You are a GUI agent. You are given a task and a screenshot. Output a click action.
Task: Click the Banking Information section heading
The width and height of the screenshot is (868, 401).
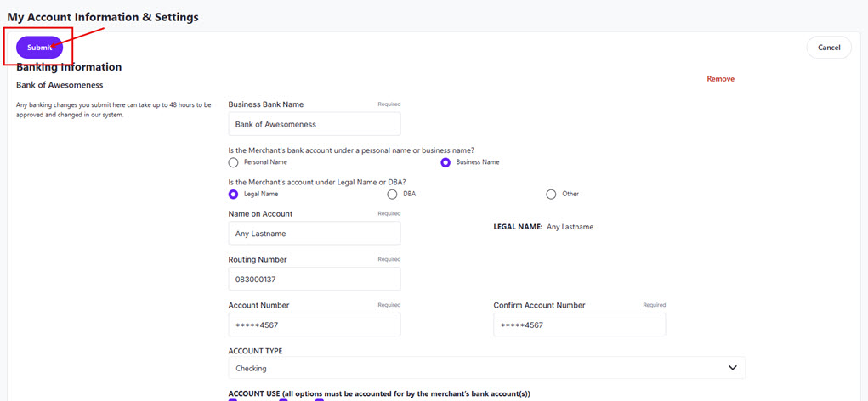coord(69,67)
